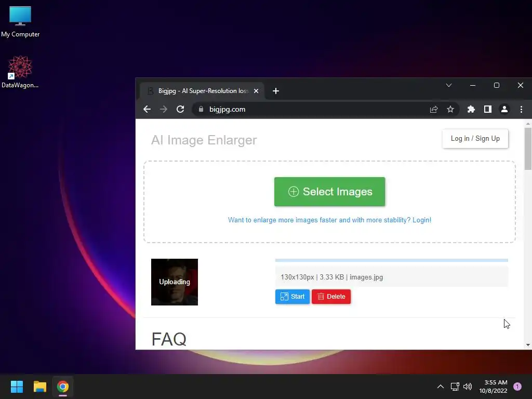Click the Uploading image thumbnail
Screen dimensions: 532x399
[175, 282]
